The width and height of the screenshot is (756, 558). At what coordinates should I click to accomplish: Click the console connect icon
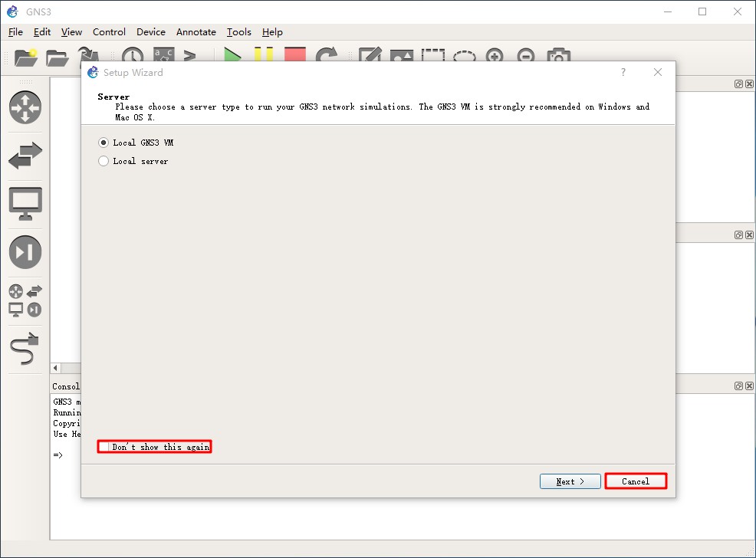190,55
